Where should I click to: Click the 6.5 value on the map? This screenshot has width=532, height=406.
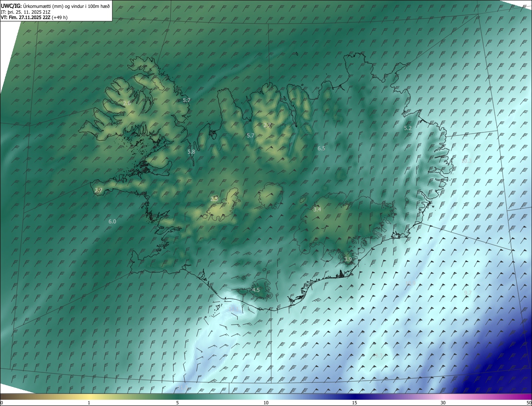pos(321,148)
